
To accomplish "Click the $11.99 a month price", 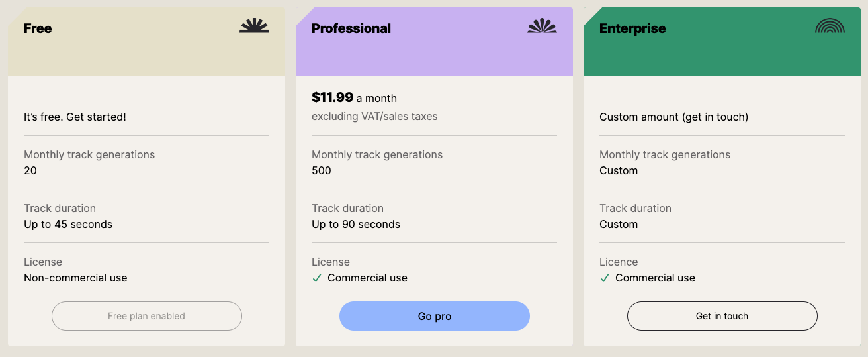I will pos(354,98).
